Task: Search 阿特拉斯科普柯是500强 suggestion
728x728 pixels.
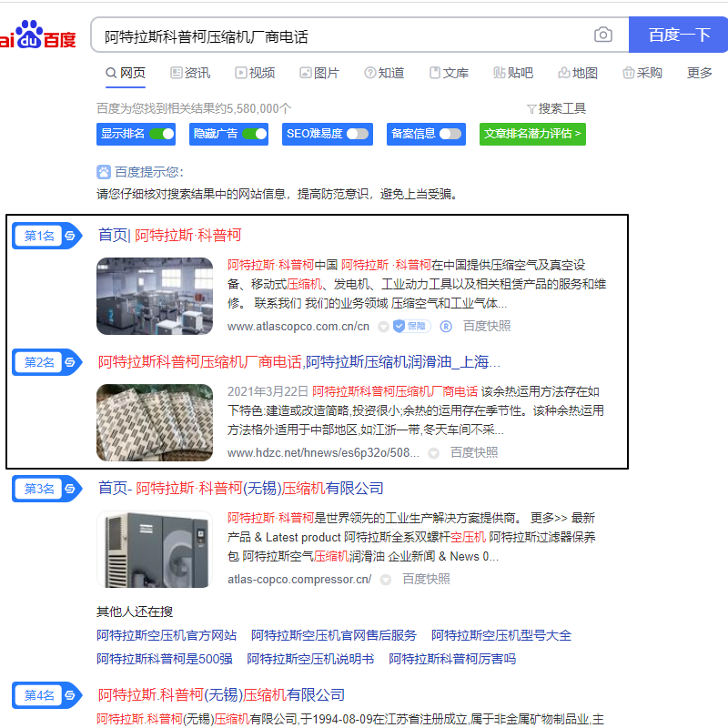Action: [165, 659]
